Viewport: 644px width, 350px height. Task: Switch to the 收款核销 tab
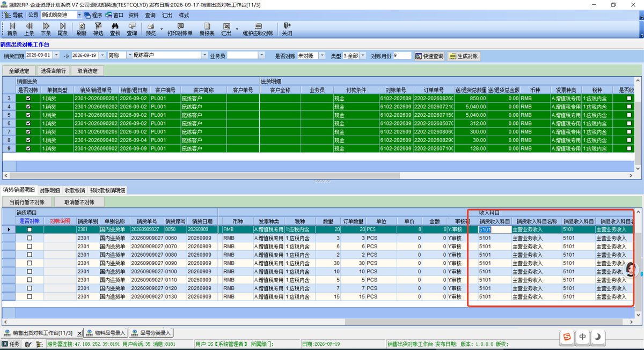(75, 190)
